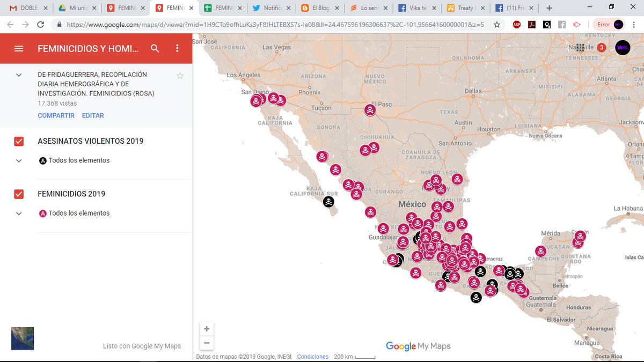Switch to Lo sent tab

pos(369,8)
